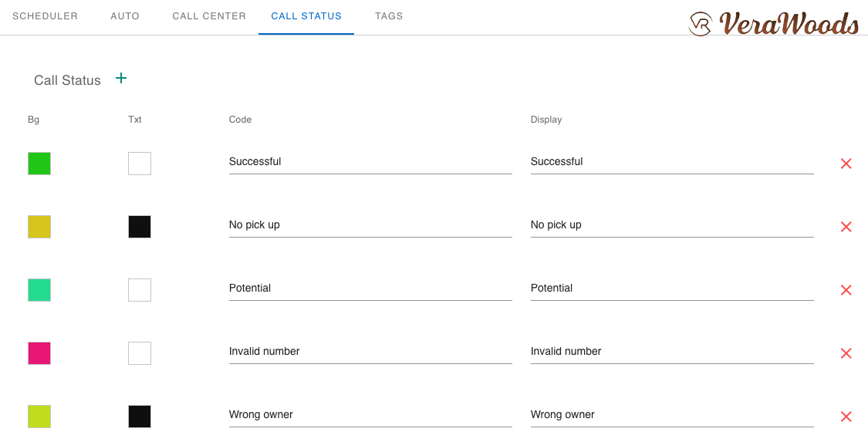
Task: Click the Code field containing Successful
Action: tap(370, 162)
